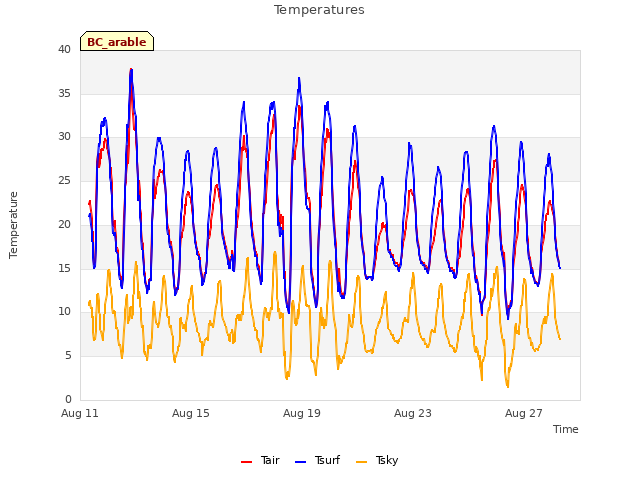Click the 20 y-axis tick label
The image size is (640, 480).
(64, 224)
